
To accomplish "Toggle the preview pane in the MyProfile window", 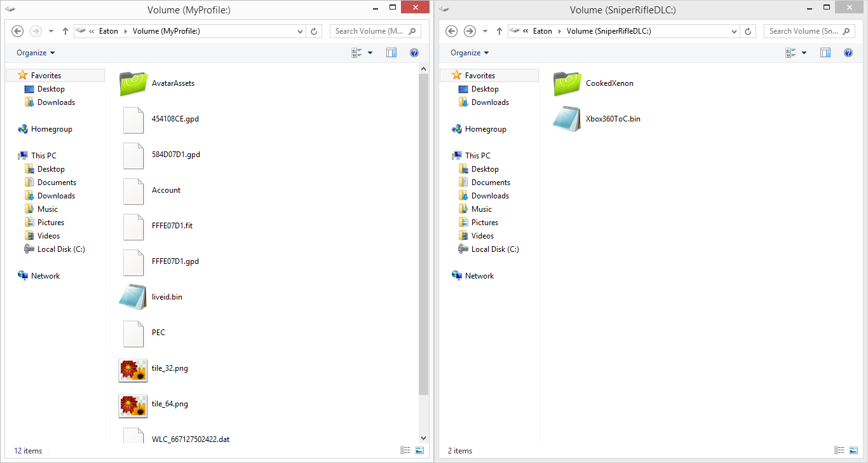I will tap(391, 53).
